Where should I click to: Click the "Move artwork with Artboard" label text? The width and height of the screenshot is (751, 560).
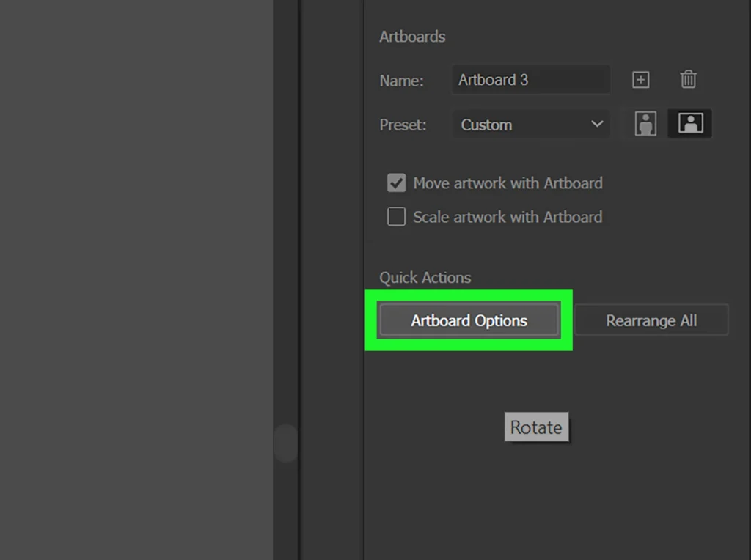click(507, 183)
